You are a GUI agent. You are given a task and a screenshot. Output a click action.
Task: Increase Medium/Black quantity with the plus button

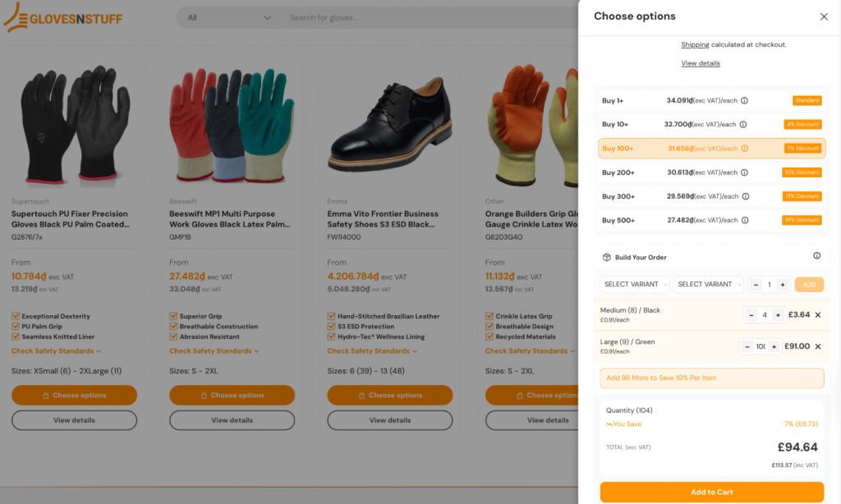tap(779, 315)
